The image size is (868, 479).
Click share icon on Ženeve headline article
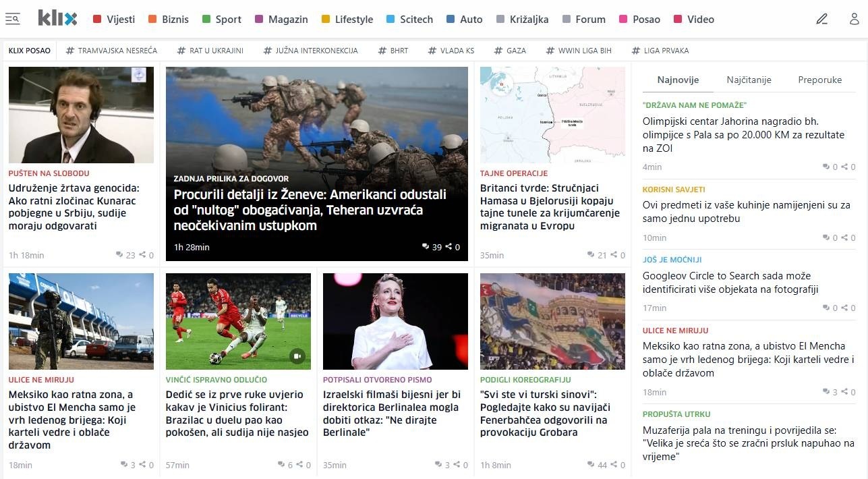tap(449, 247)
